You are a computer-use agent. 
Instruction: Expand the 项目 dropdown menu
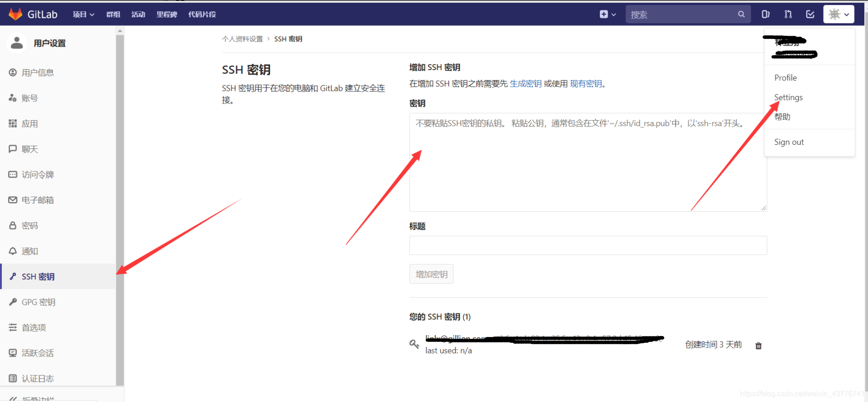[x=83, y=15]
